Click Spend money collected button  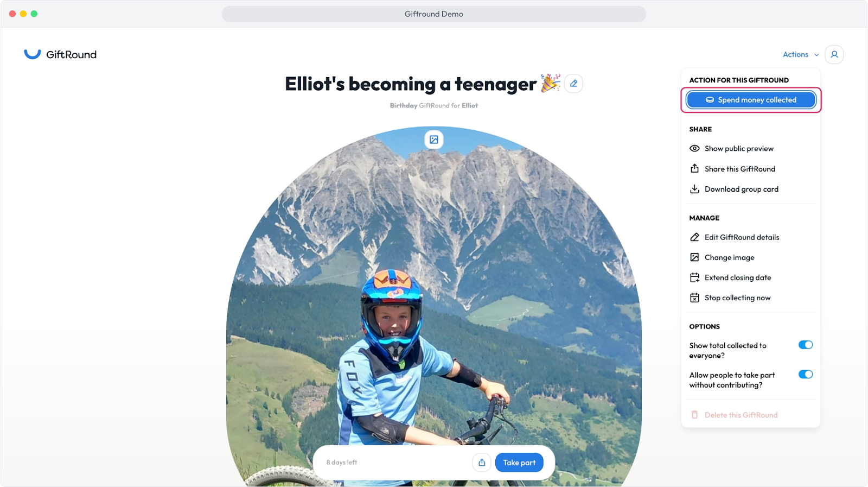tap(751, 100)
